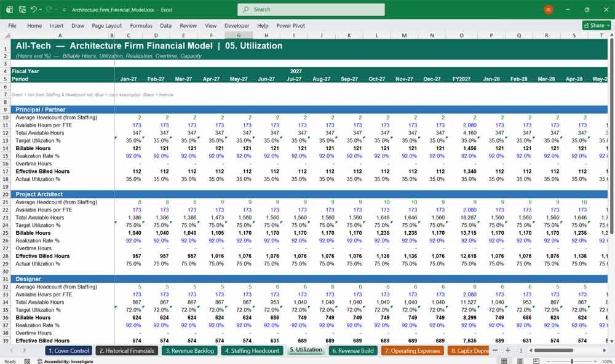Open Customize Quick Access Toolbar dropdown
The height and width of the screenshot is (364, 615).
(x=64, y=9)
